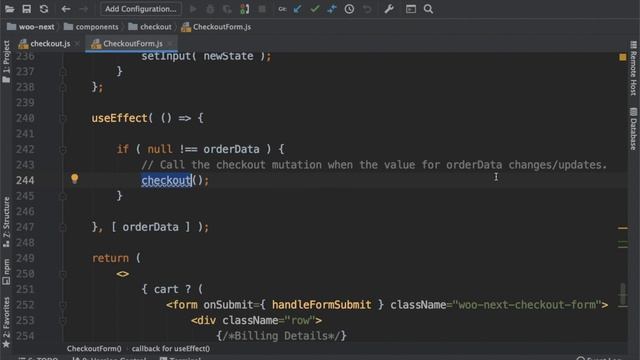This screenshot has height=360, width=640.
Task: Click the red-green Attach to process icon
Action: [244, 9]
